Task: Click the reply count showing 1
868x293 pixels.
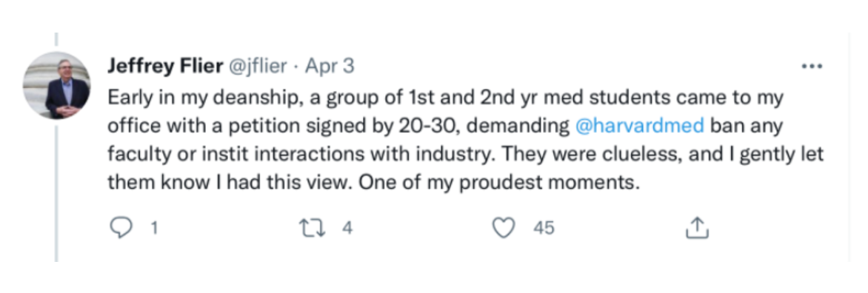Action: click(154, 228)
